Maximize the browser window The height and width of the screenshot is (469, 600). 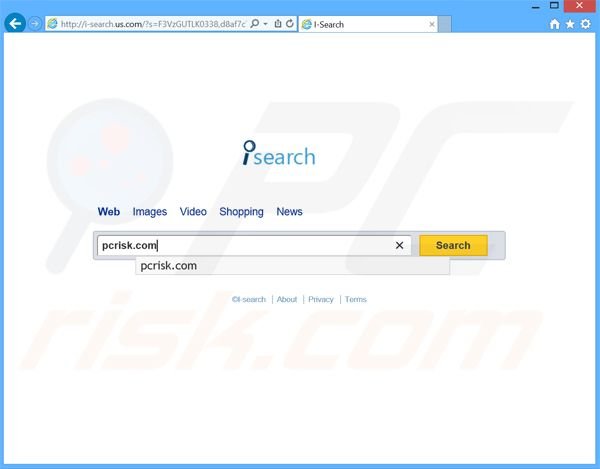pos(554,5)
